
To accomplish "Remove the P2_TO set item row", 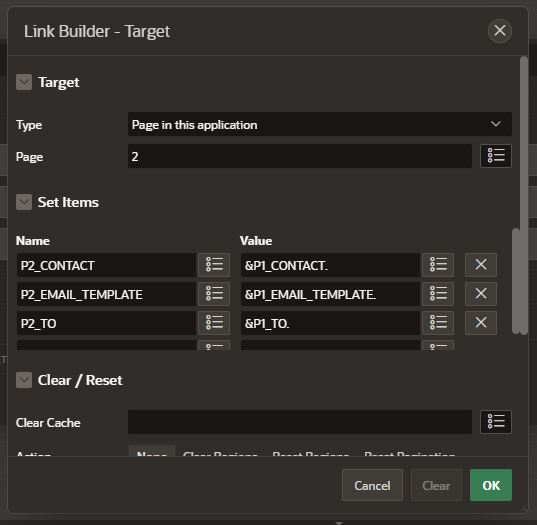I will pos(480,323).
